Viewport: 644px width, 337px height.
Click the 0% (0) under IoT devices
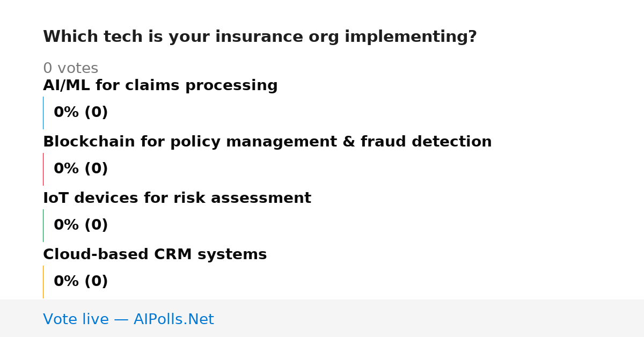(x=81, y=225)
